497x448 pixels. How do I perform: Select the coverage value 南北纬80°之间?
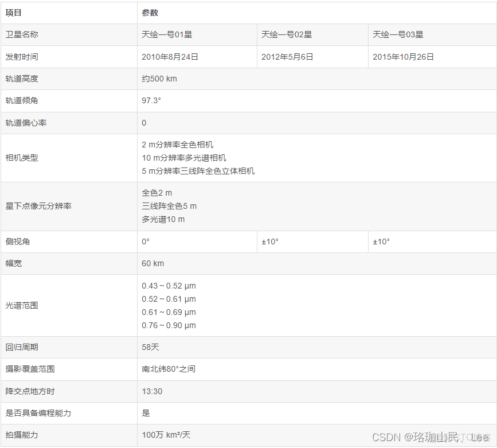pos(169,369)
